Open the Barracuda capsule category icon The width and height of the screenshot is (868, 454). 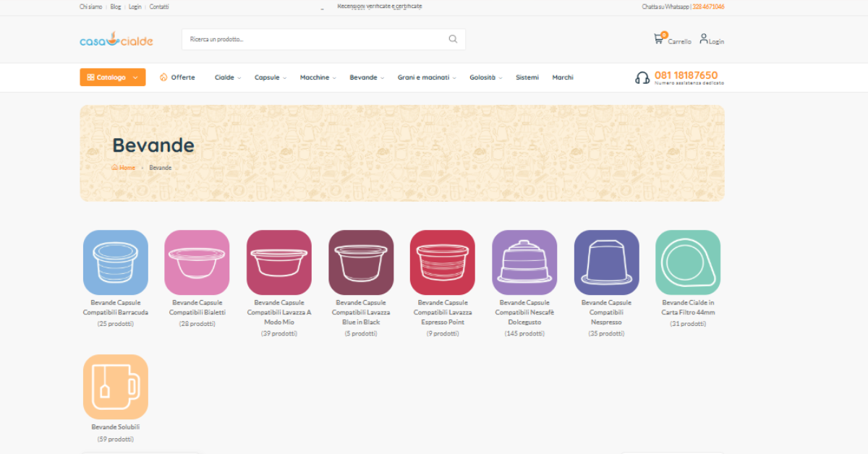coord(116,262)
